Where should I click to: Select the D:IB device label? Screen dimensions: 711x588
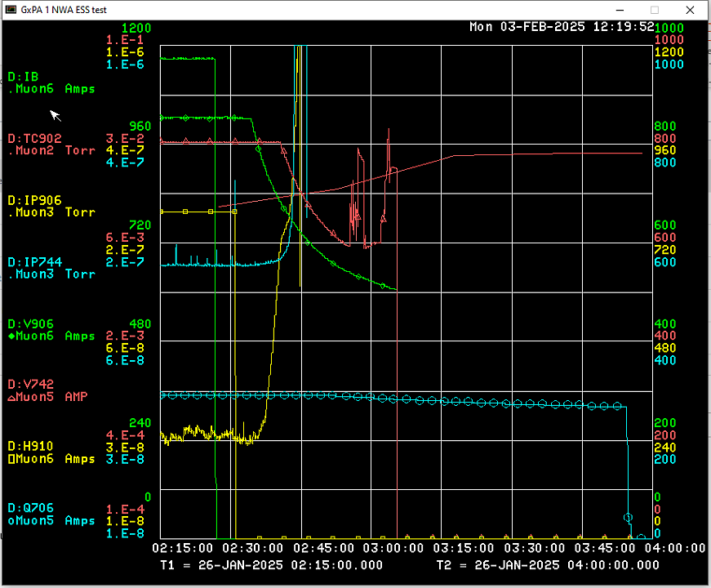(x=23, y=77)
